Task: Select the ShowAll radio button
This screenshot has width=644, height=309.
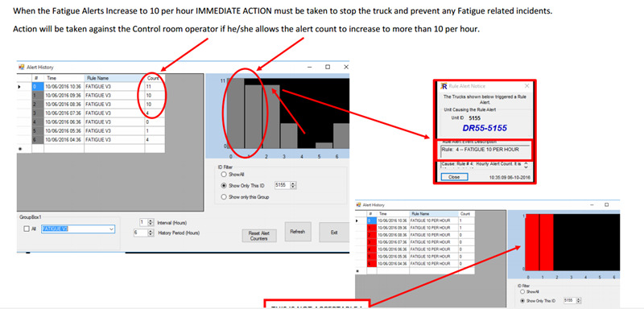Action: pos(224,175)
